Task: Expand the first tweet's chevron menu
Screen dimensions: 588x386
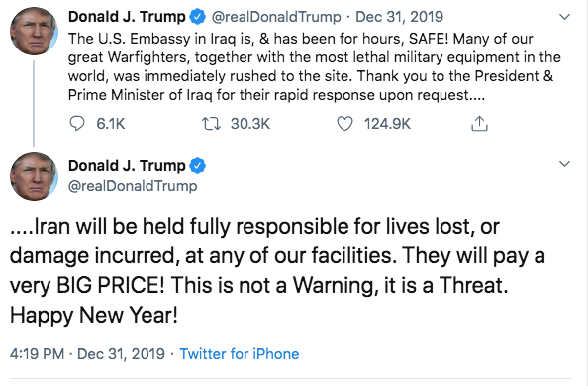Action: click(x=564, y=17)
